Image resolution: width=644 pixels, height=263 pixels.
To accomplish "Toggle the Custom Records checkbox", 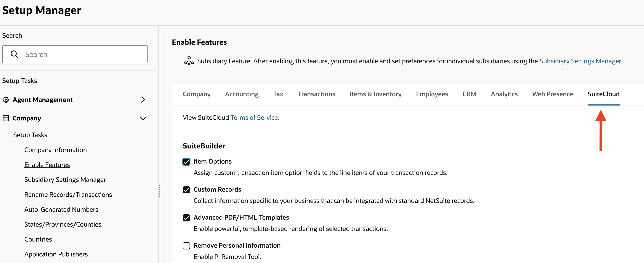I will point(186,190).
